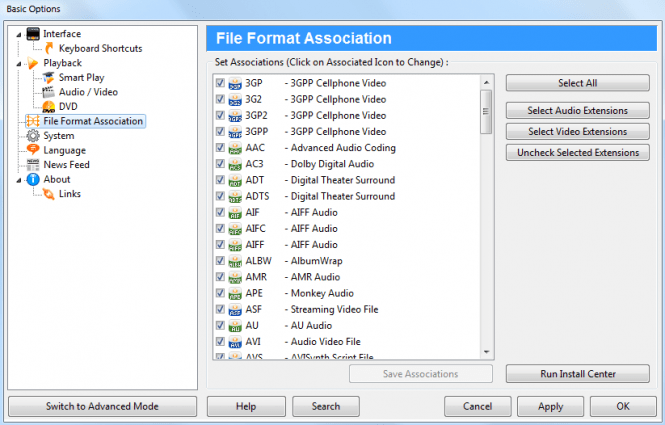Toggle the AAC extension checkbox
The image size is (665, 425).
pyautogui.click(x=220, y=147)
